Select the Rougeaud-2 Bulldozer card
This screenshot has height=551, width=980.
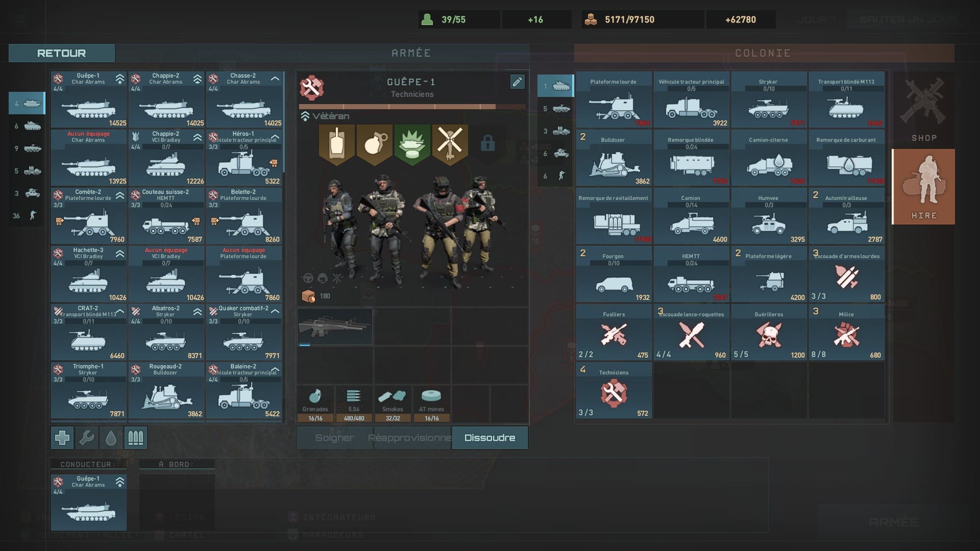(166, 390)
